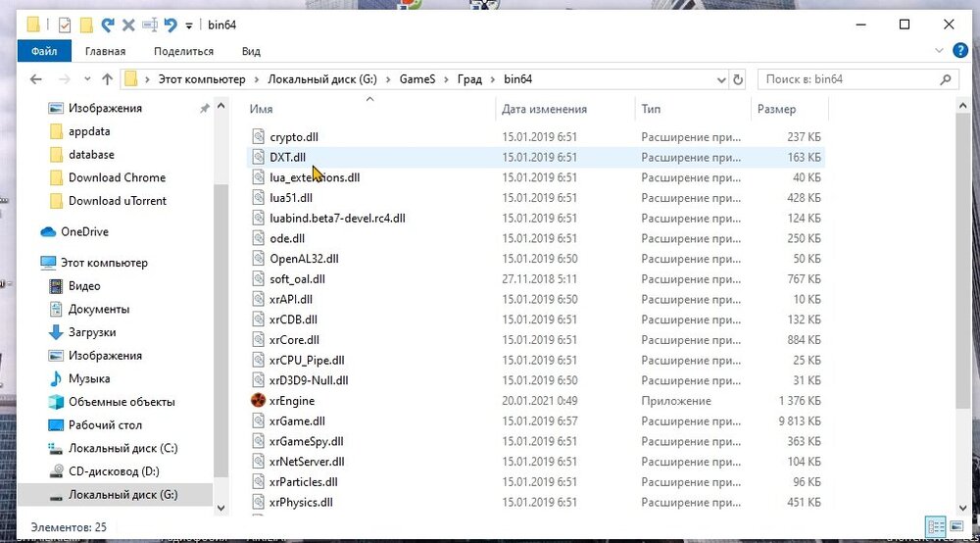This screenshot has height=543, width=980.
Task: Open appdata folder in navigation pane
Action: click(x=89, y=131)
